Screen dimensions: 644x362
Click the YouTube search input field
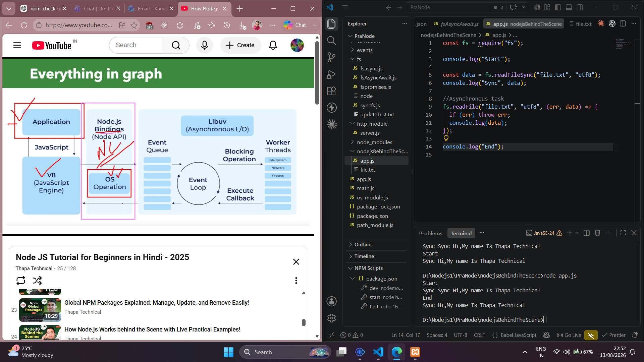[x=136, y=45]
